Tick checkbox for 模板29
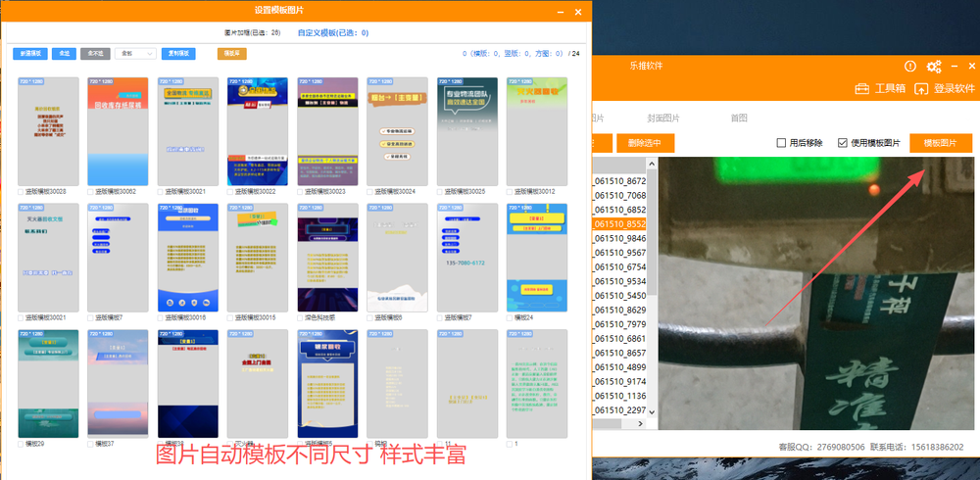 tap(21, 444)
